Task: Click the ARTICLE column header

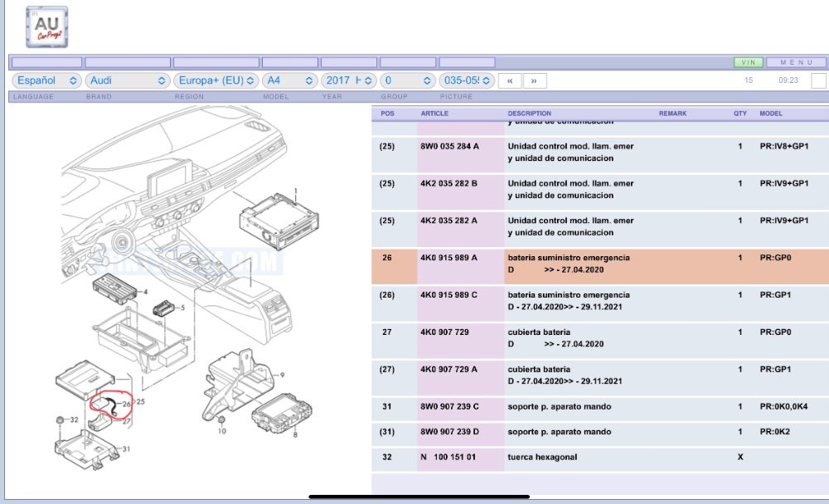Action: (x=434, y=114)
